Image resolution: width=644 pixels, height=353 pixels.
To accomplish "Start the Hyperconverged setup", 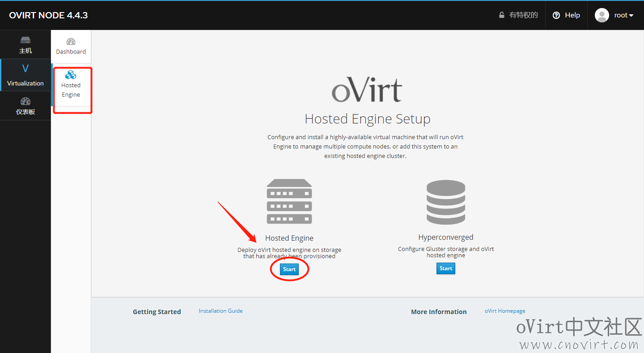I will tap(446, 268).
